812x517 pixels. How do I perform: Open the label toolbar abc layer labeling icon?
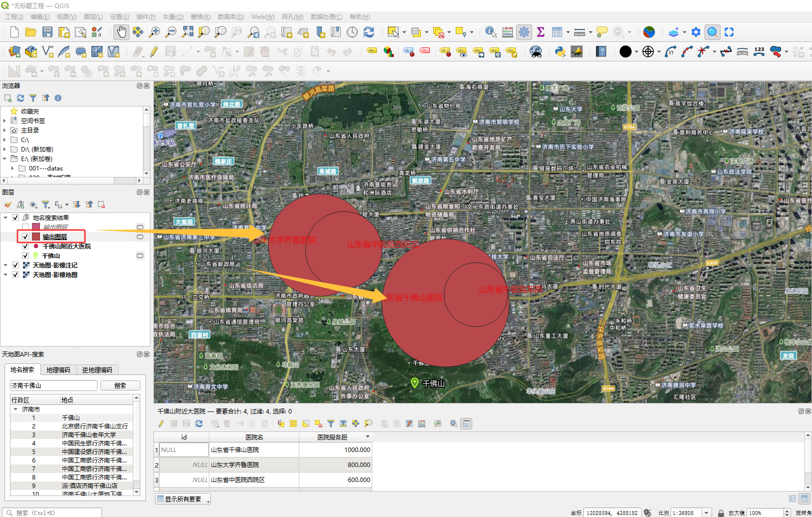(x=372, y=51)
